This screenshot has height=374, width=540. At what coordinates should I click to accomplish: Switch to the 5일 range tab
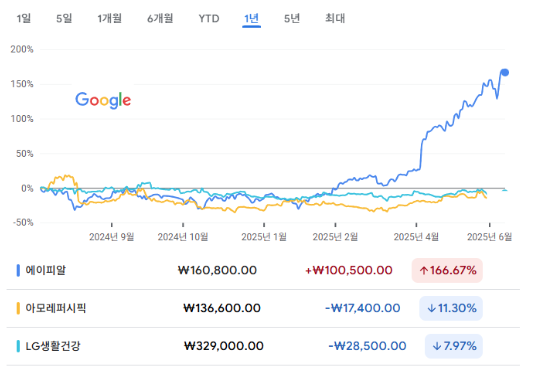(x=64, y=18)
